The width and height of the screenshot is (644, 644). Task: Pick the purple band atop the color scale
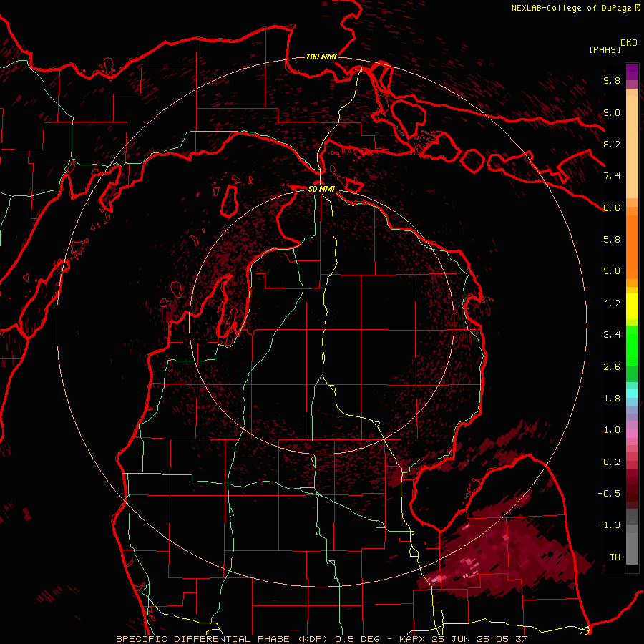tap(632, 72)
